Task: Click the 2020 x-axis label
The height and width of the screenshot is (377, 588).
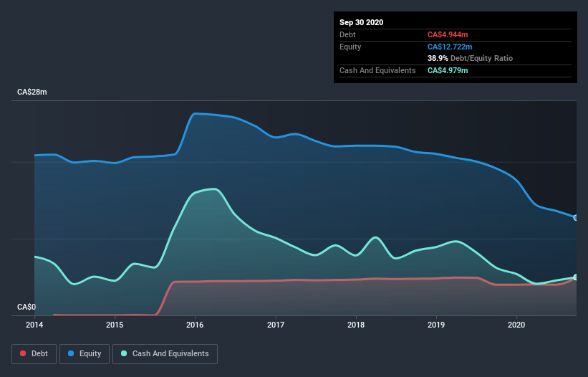Action: (x=516, y=325)
